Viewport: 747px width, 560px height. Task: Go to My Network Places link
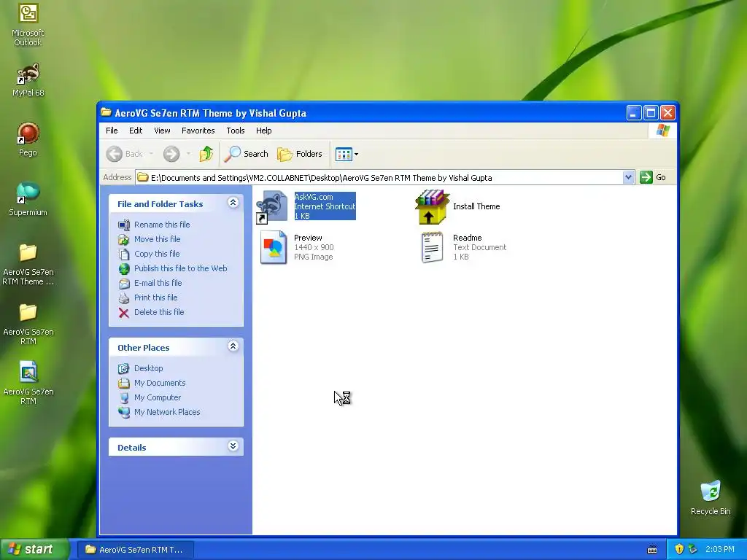point(167,412)
